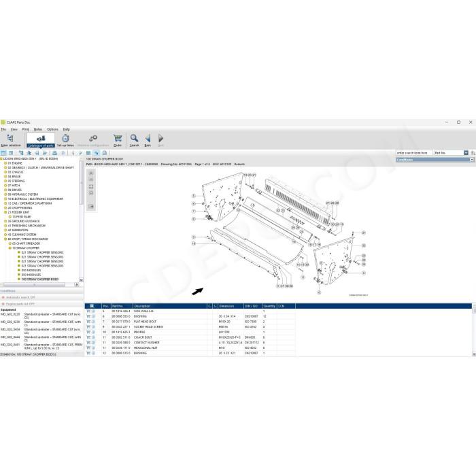Click callout number 5 on the drawing
The width and height of the screenshot is (476, 476).
coord(193,196)
